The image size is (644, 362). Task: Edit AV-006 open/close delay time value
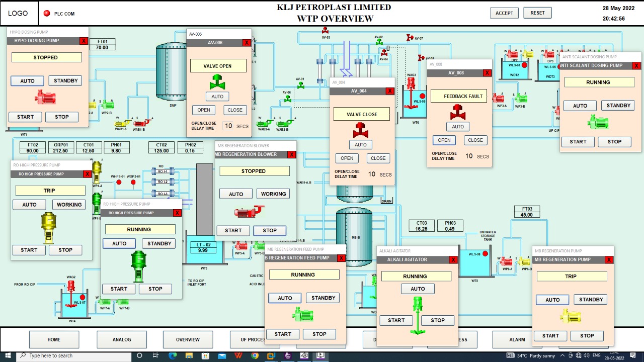[228, 126]
